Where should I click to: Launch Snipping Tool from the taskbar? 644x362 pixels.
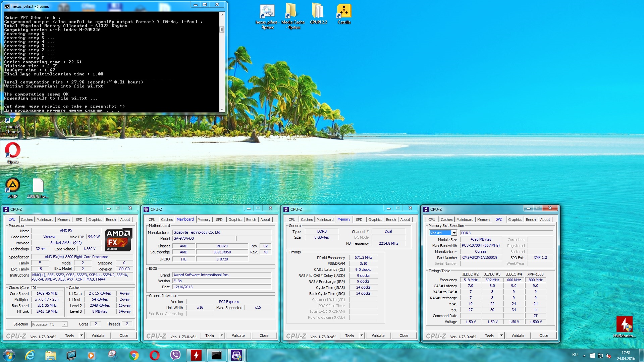click(x=113, y=355)
